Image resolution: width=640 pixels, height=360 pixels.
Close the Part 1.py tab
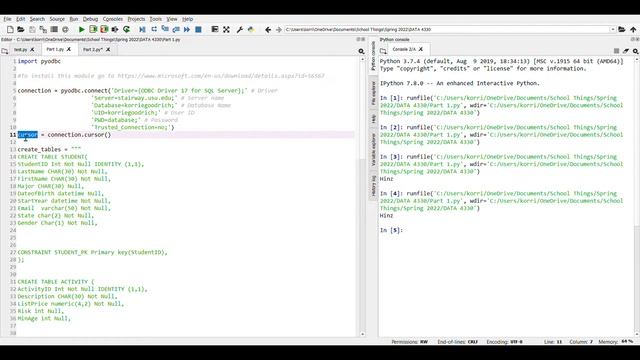coord(69,49)
